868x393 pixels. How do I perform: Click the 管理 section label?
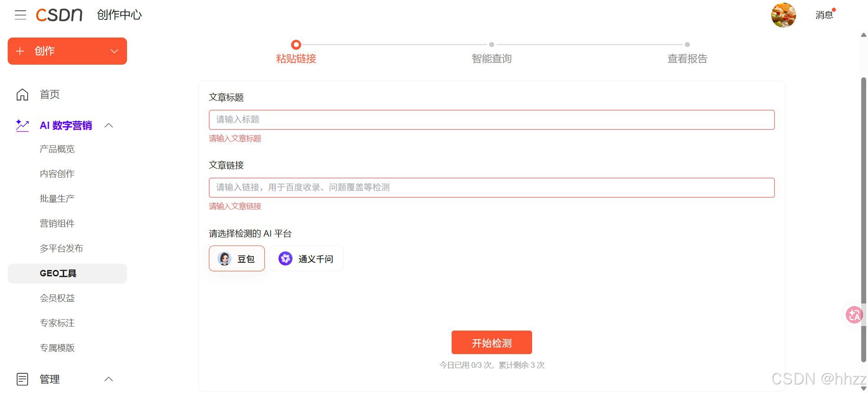tap(50, 379)
